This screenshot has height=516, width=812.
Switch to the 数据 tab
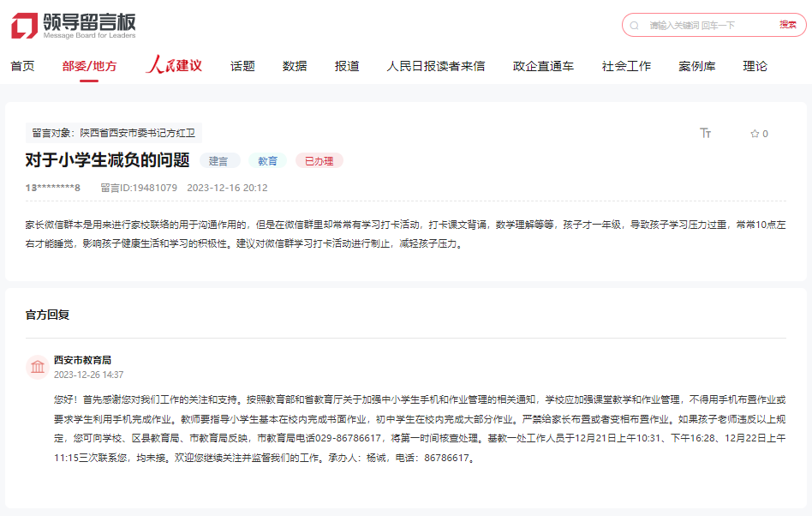point(293,64)
